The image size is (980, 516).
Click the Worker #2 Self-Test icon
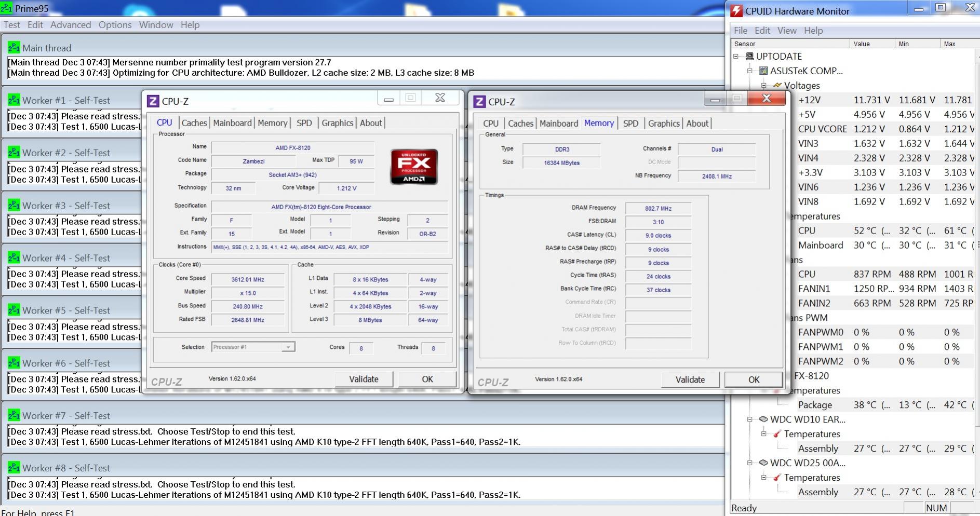click(14, 153)
